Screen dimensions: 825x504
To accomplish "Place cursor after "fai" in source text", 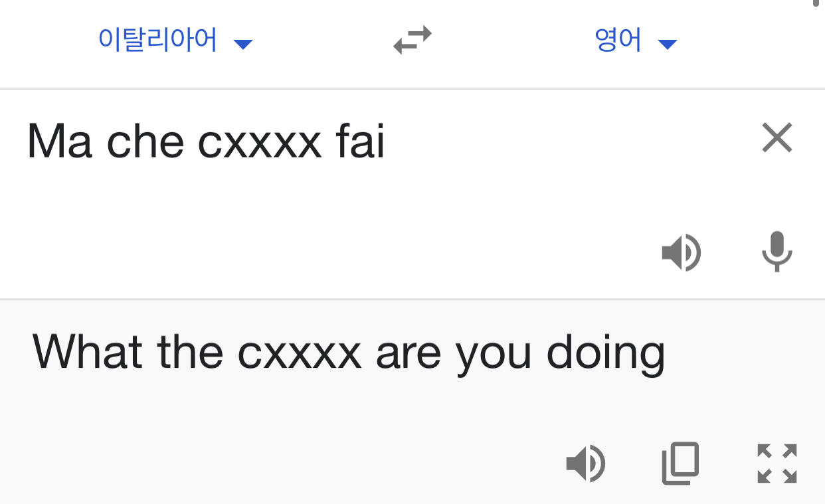I will [x=387, y=141].
